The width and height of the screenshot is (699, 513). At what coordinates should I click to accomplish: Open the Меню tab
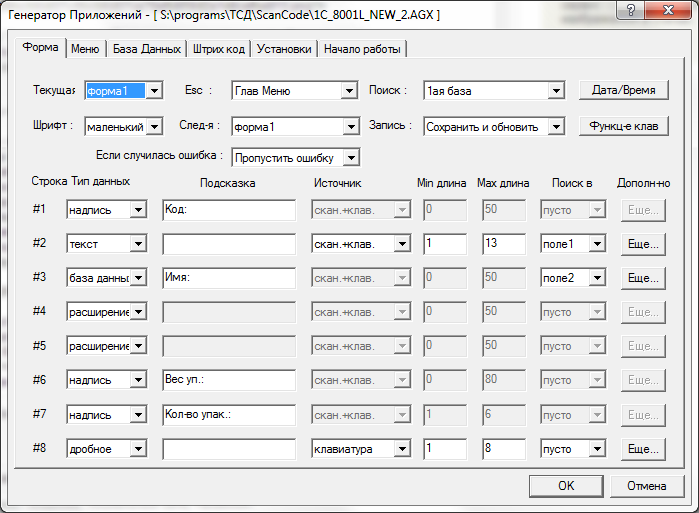(x=85, y=49)
